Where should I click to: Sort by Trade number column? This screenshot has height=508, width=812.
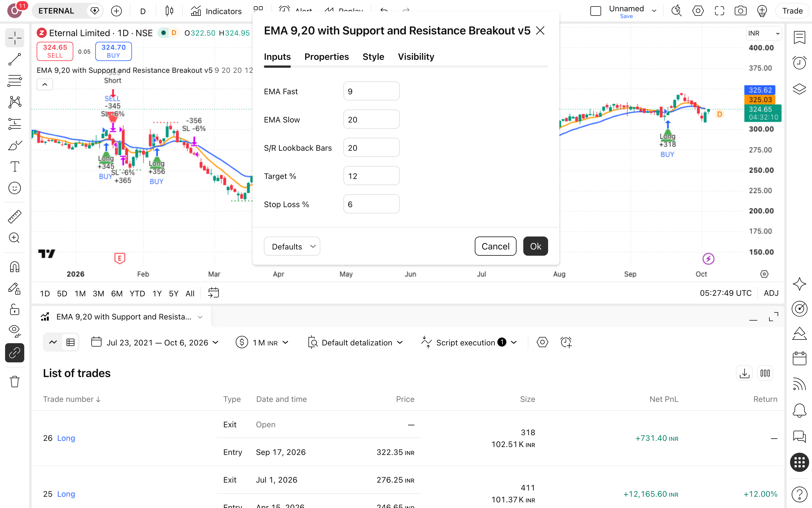[72, 399]
